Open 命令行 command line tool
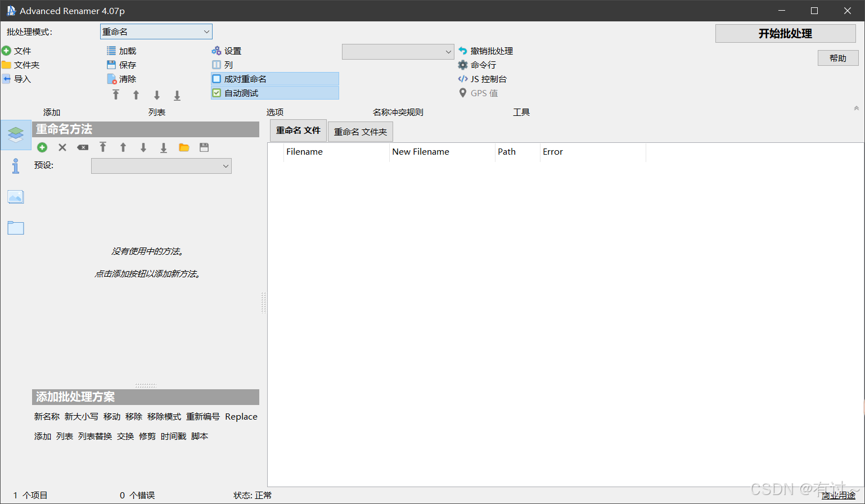Screen dimensions: 865x504 477,65
